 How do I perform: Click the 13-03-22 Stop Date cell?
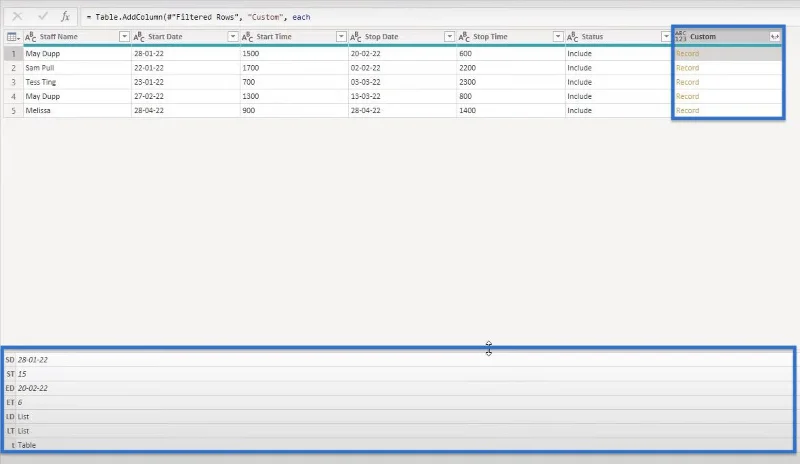click(403, 96)
